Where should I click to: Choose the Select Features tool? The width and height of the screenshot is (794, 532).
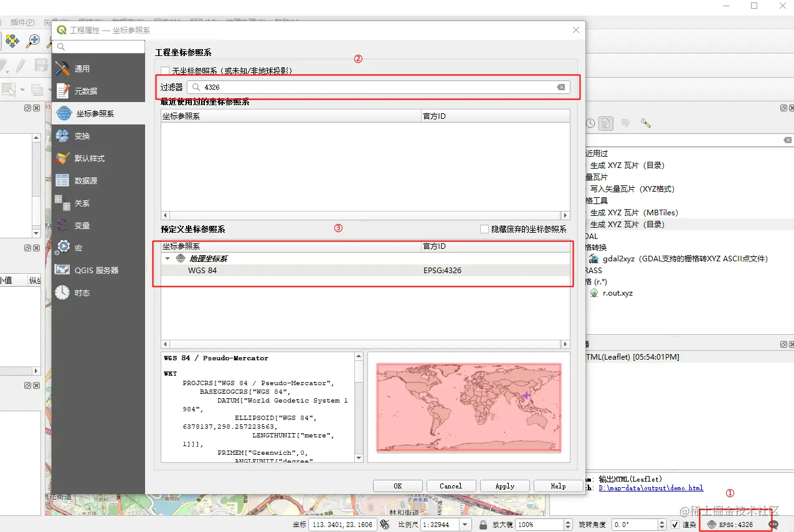pos(8,89)
